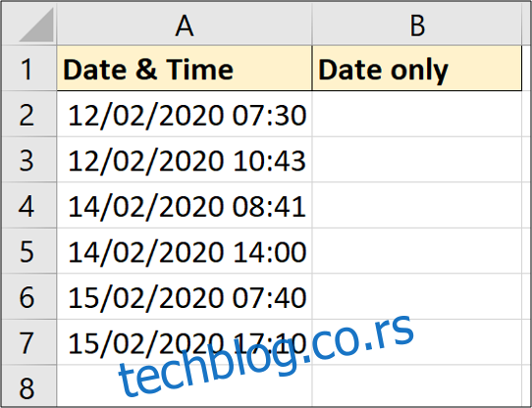Select row 1 header
The width and height of the screenshot is (532, 408).
point(28,69)
